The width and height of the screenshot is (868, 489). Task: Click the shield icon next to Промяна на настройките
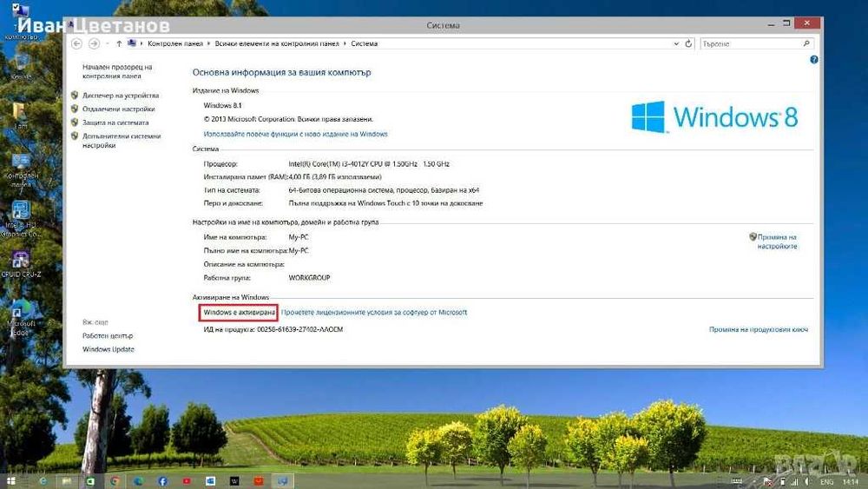[753, 237]
